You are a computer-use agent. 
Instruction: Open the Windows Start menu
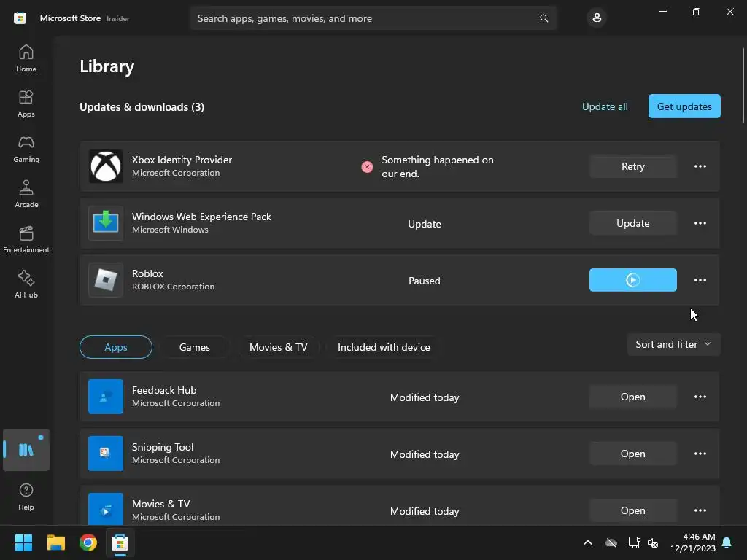click(23, 542)
